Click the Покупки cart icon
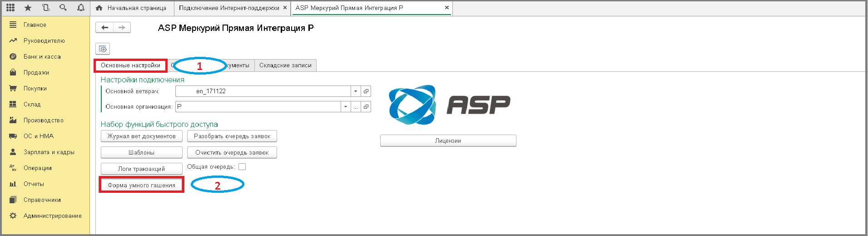The height and width of the screenshot is (236, 868). [13, 88]
